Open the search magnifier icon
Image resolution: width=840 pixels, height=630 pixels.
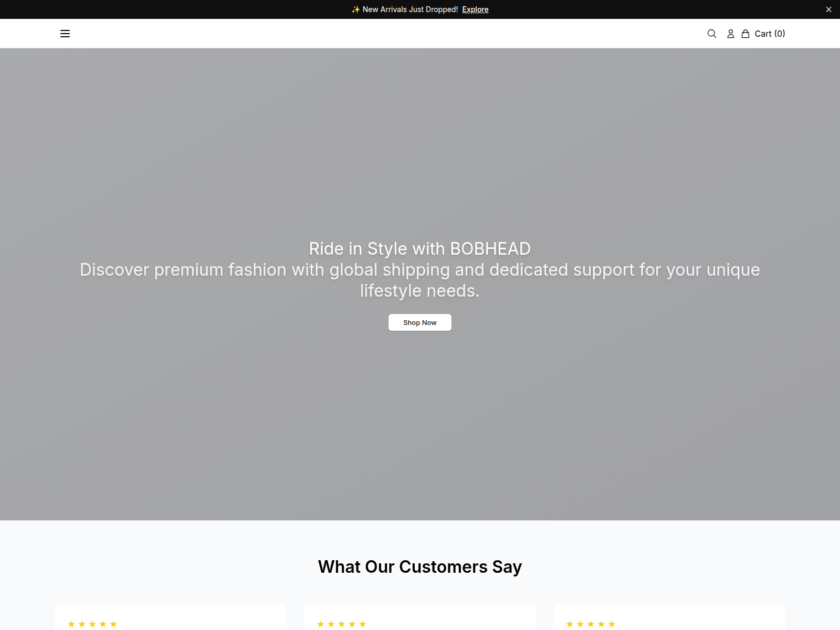coord(712,34)
